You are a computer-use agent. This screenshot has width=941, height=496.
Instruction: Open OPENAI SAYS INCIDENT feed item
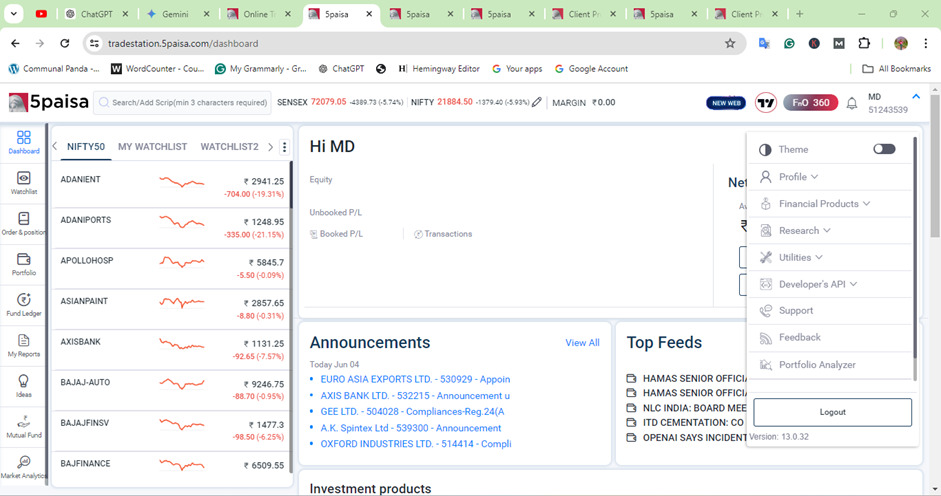click(x=687, y=438)
